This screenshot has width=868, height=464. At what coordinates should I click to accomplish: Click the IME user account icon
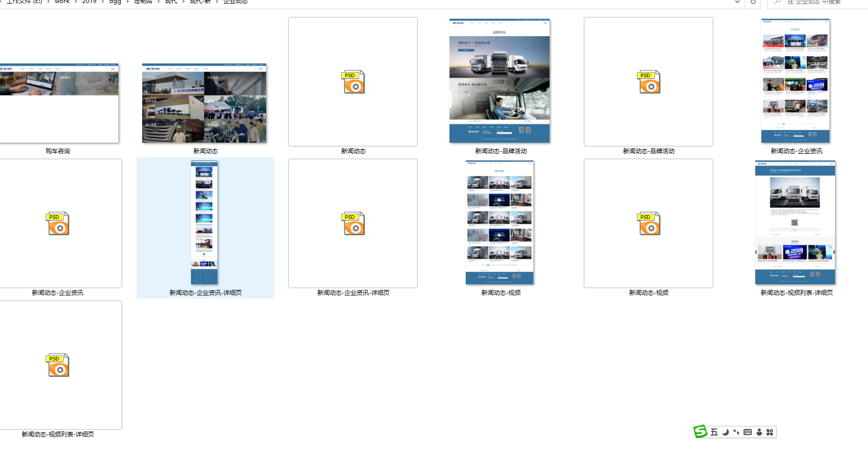tap(759, 432)
